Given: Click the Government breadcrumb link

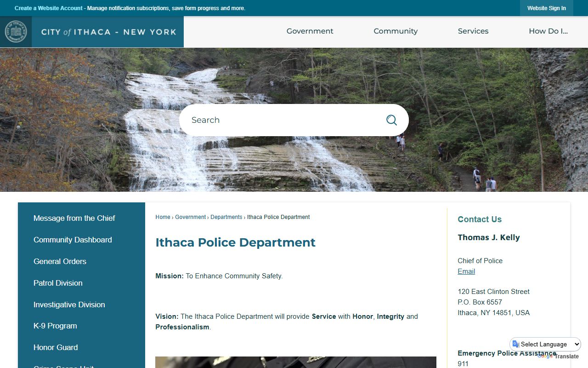Looking at the screenshot, I should coord(190,217).
